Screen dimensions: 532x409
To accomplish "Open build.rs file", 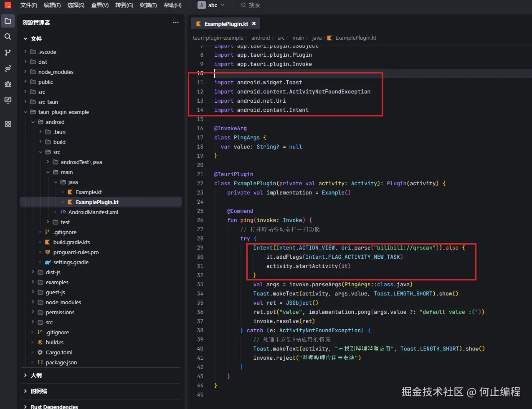I will pyautogui.click(x=54, y=342).
